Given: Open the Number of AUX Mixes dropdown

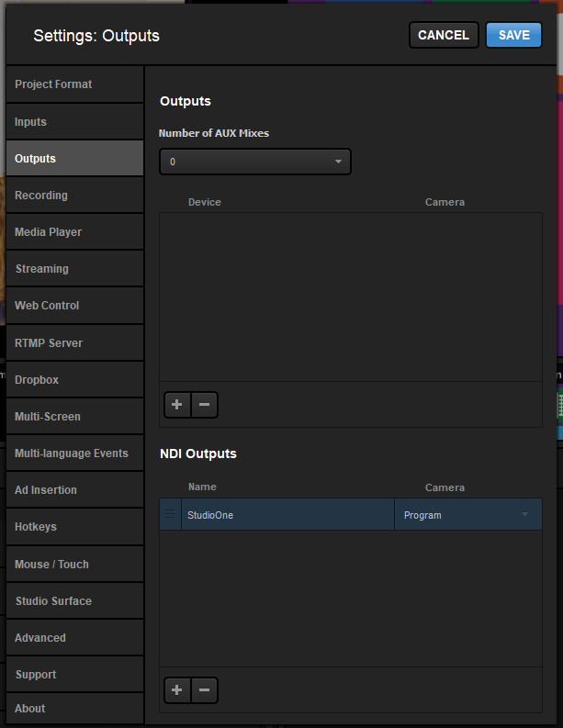Looking at the screenshot, I should (x=254, y=162).
